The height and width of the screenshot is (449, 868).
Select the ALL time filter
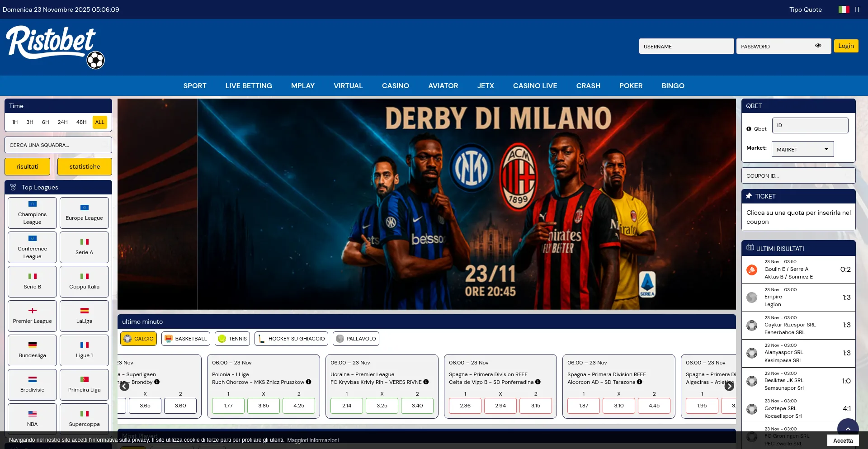coord(99,122)
